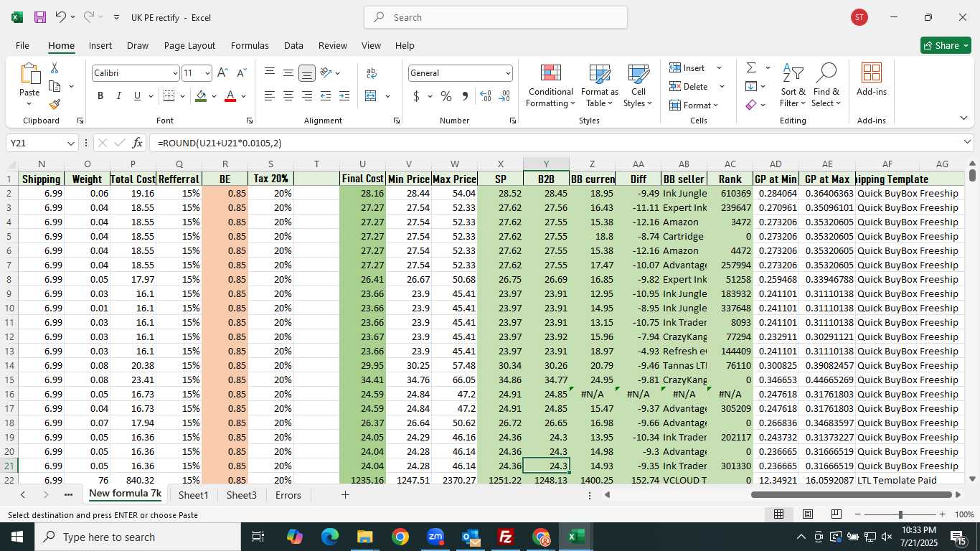Open the Calibri font name dropdown

[175, 73]
